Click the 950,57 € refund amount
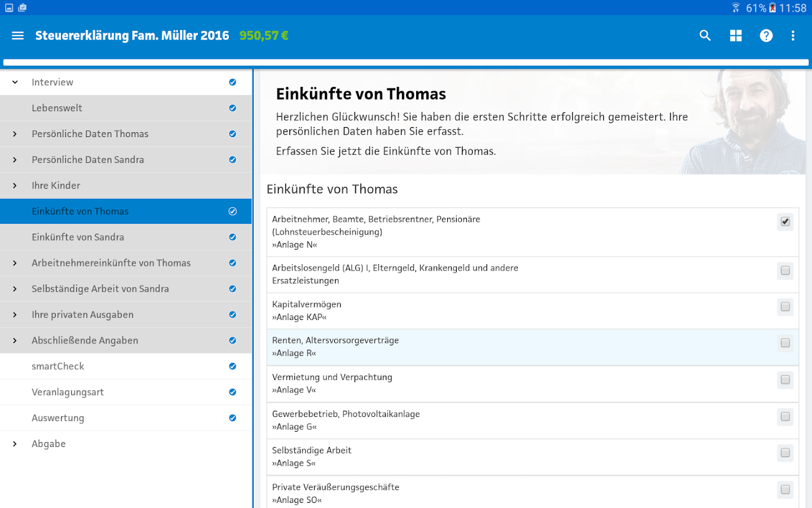 (264, 36)
